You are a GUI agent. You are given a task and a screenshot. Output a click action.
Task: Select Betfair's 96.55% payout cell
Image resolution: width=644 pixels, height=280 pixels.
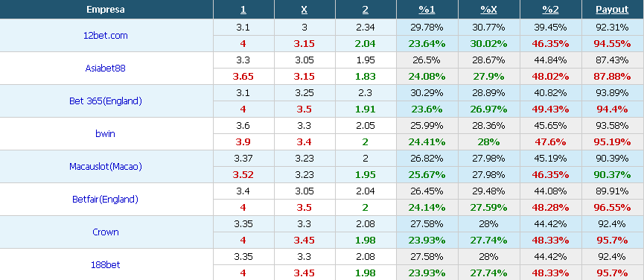click(613, 208)
